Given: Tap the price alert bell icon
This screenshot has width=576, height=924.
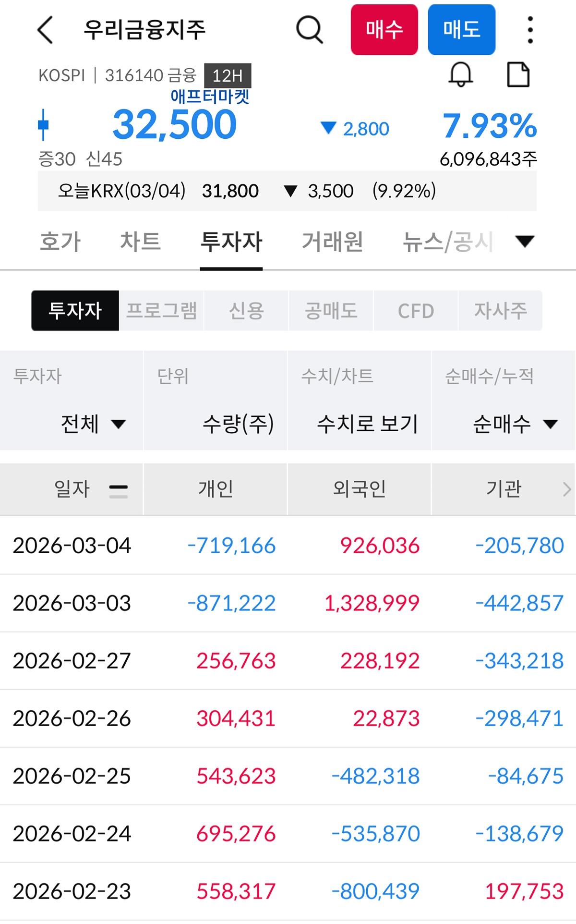Looking at the screenshot, I should click(461, 75).
